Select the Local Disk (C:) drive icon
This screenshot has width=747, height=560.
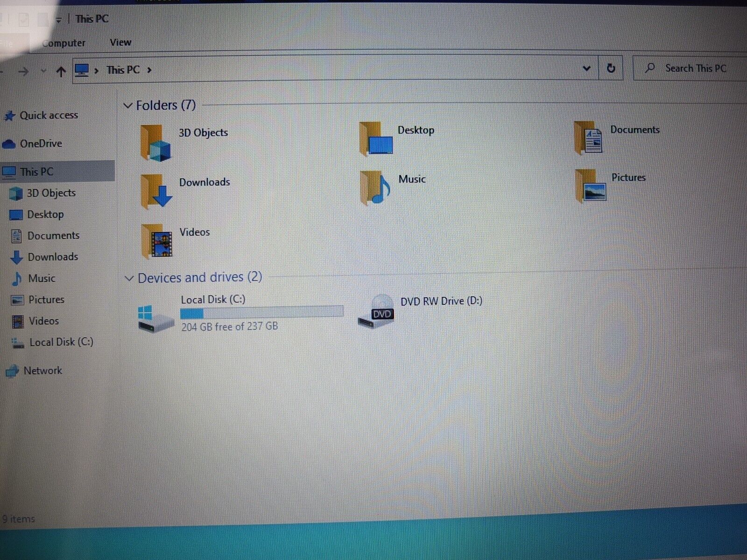155,318
